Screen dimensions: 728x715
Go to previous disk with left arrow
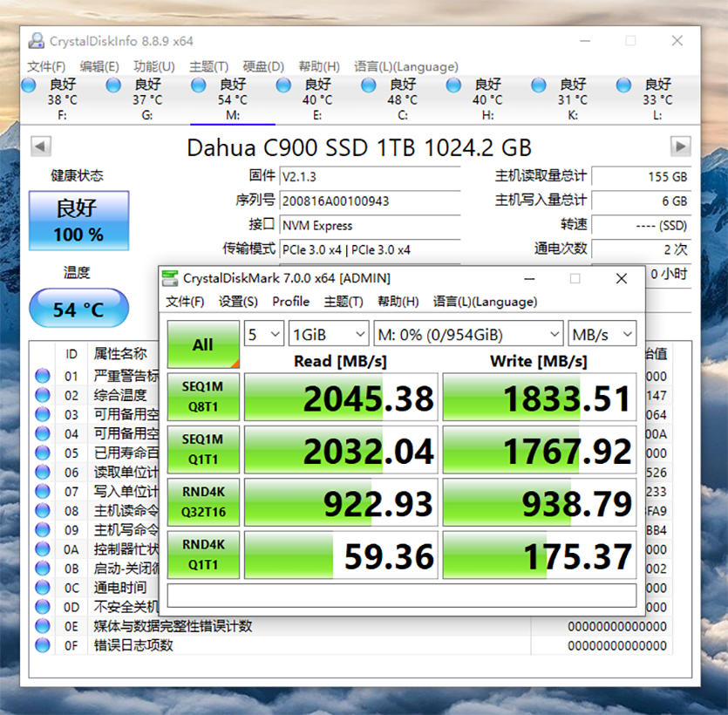coord(41,146)
